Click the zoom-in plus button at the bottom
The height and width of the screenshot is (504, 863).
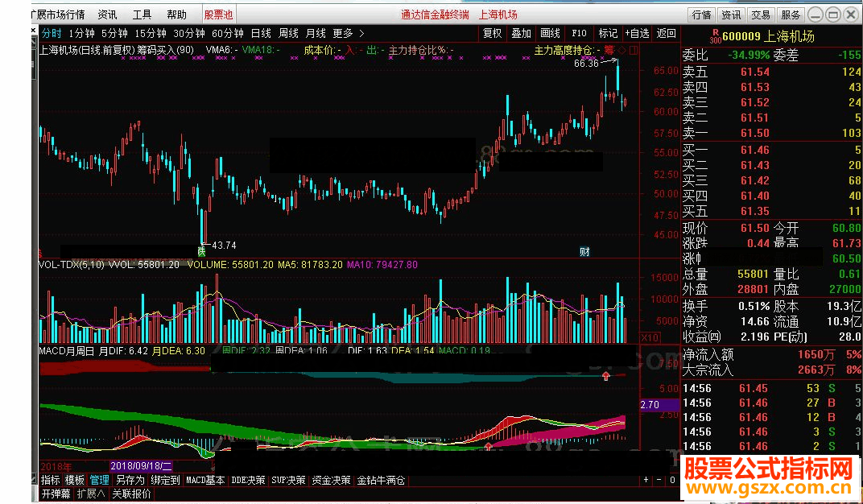(646, 480)
